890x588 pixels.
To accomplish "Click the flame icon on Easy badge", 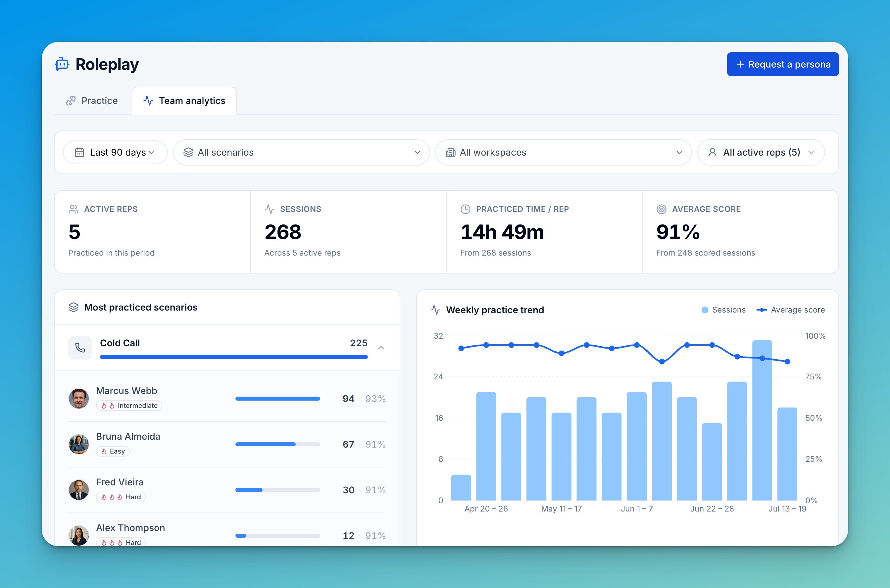I will pos(104,452).
